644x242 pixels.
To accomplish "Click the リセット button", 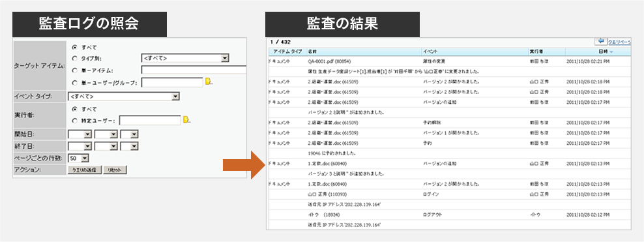I will pyautogui.click(x=115, y=170).
